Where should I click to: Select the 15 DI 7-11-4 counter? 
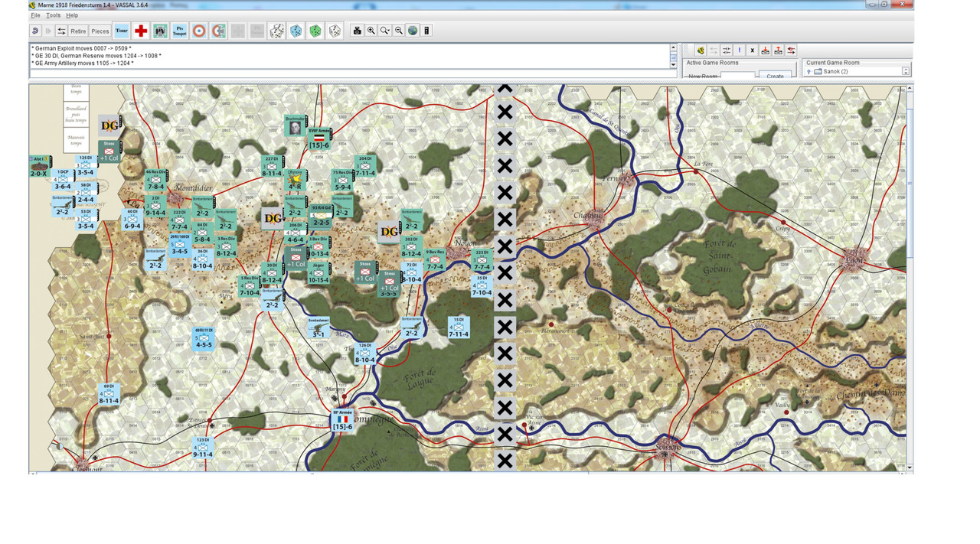(458, 327)
